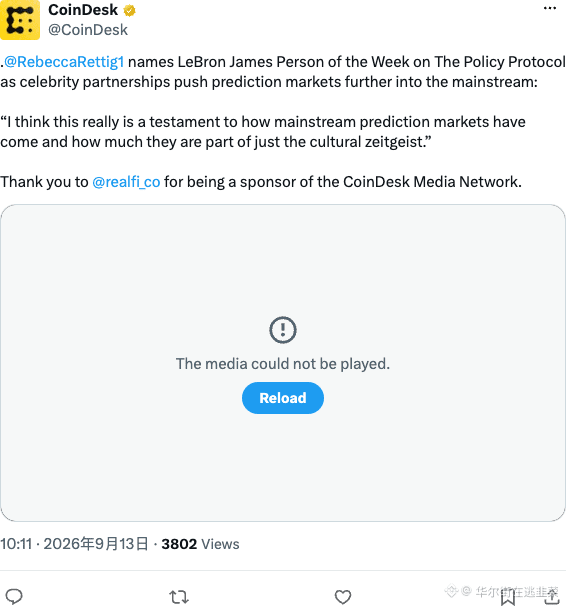Image resolution: width=566 pixels, height=608 pixels.
Task: Click the gold verified badge
Action: click(129, 10)
